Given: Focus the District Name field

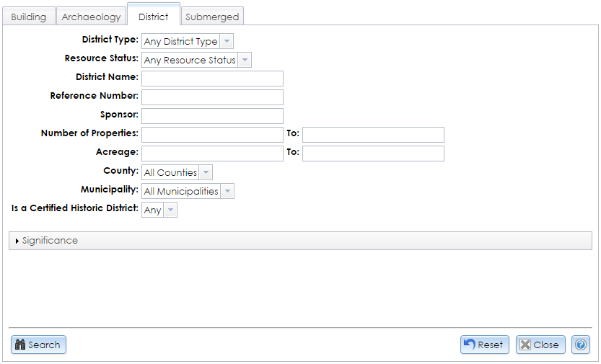Looking at the screenshot, I should (x=212, y=79).
